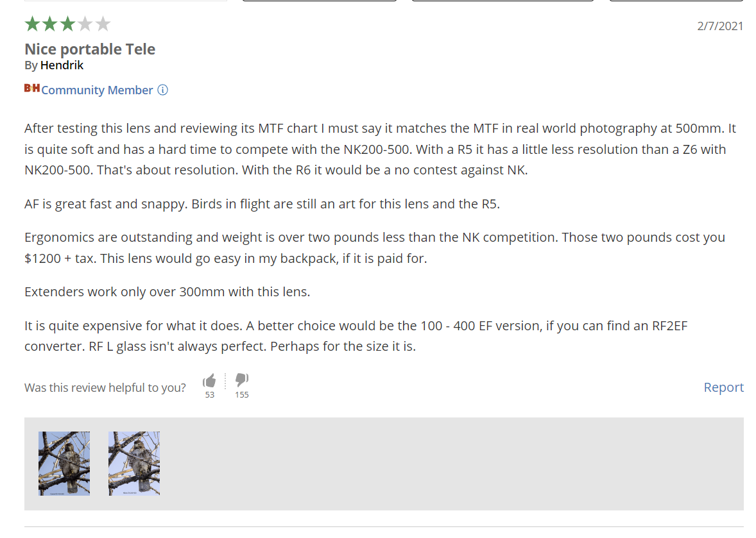Open the Nice portable Tele review title
The width and height of the screenshot is (756, 538).
pyautogui.click(x=90, y=49)
